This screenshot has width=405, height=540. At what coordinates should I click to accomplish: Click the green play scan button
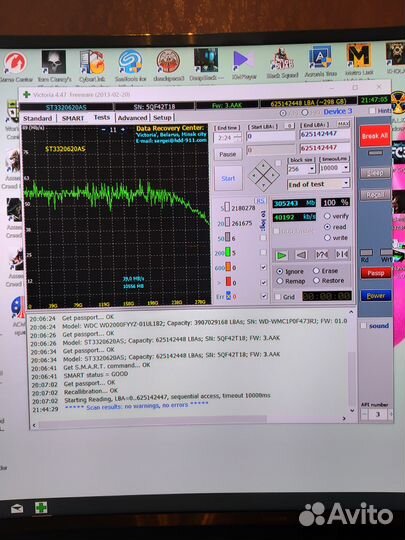pyautogui.click(x=281, y=255)
